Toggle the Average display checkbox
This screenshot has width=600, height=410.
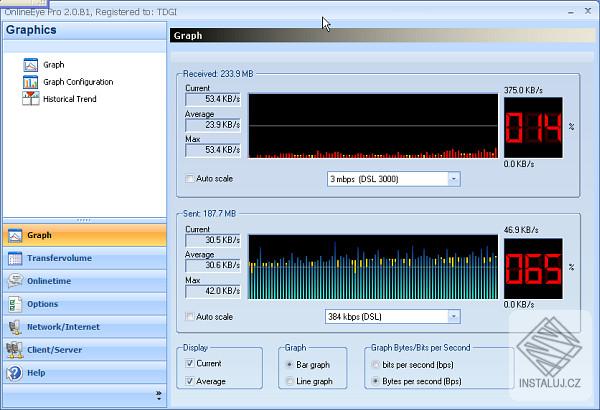point(191,381)
